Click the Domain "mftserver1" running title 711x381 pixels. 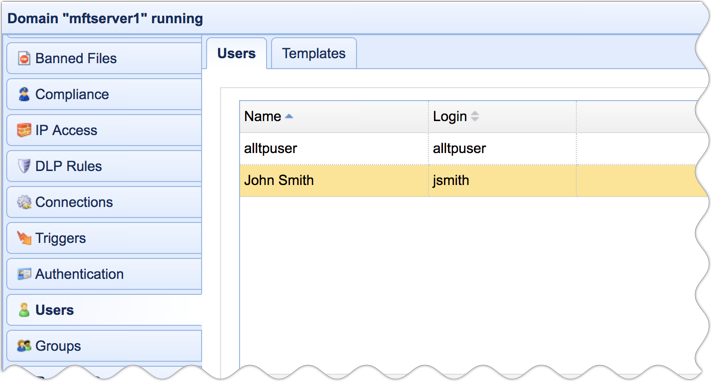(105, 19)
